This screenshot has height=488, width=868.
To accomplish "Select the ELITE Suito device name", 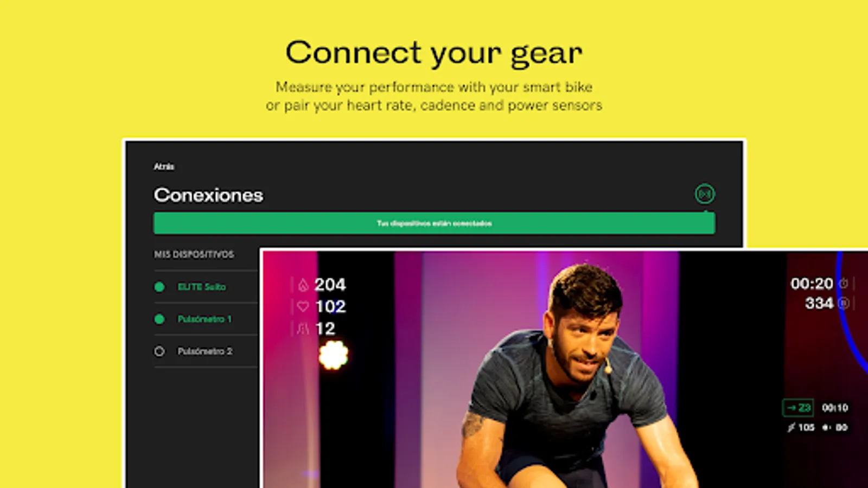I will click(x=202, y=287).
